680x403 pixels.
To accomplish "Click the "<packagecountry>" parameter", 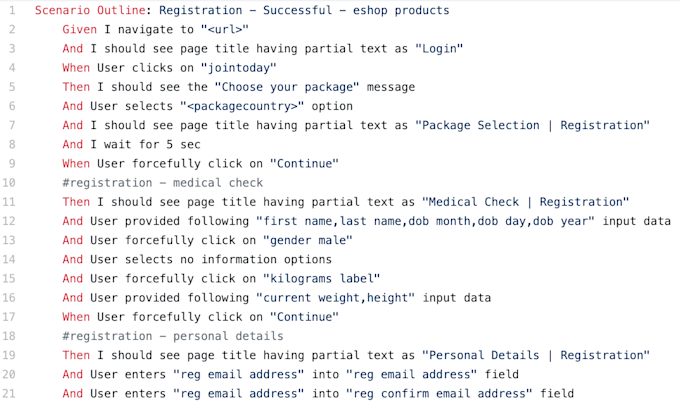I will click(x=242, y=106).
